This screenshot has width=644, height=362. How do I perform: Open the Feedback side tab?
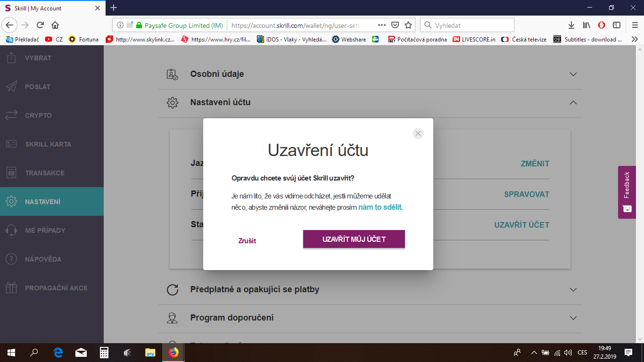627,192
